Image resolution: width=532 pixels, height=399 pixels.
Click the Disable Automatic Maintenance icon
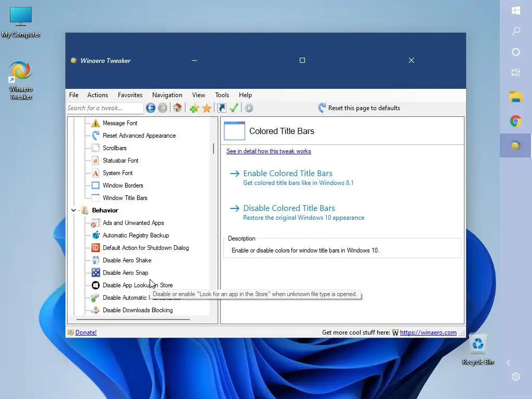(x=96, y=298)
